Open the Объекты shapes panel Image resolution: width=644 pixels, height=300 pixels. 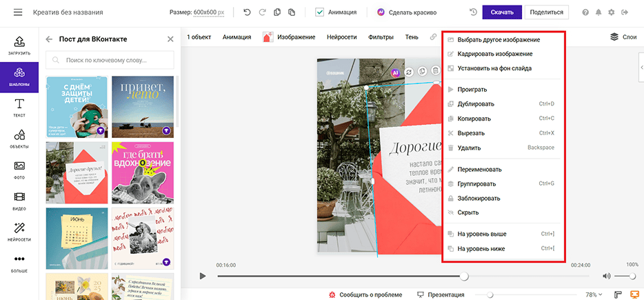point(19,139)
